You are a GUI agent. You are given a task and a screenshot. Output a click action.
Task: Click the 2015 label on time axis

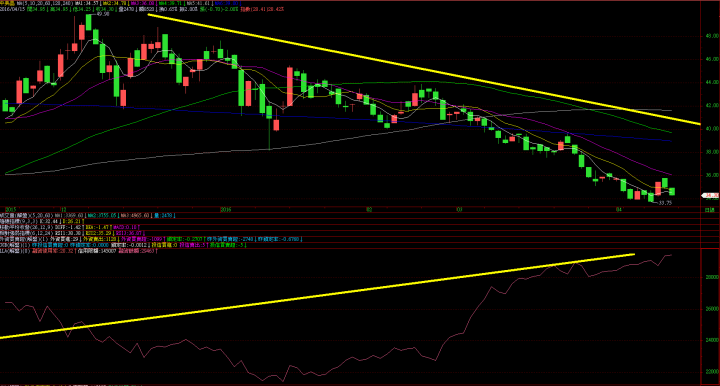coord(10,209)
